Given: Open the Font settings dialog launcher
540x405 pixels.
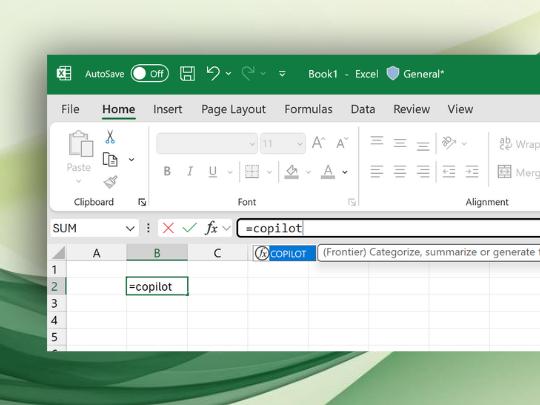Looking at the screenshot, I should pos(352,202).
